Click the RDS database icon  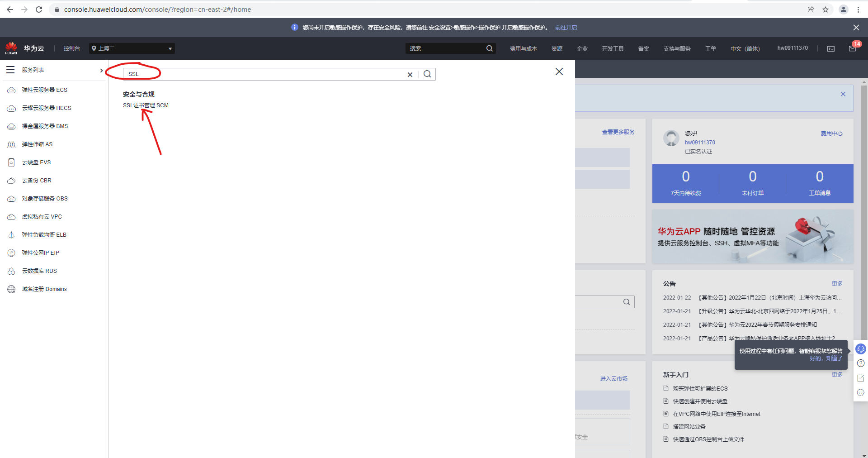click(11, 271)
